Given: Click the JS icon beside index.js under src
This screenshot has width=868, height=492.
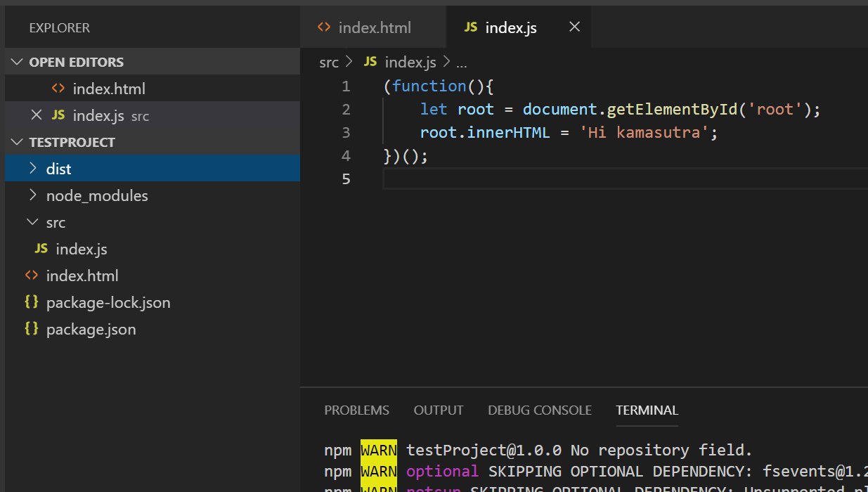Looking at the screenshot, I should pyautogui.click(x=41, y=249).
